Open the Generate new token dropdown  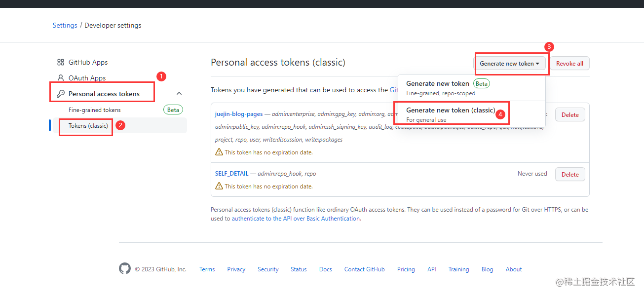click(x=509, y=64)
